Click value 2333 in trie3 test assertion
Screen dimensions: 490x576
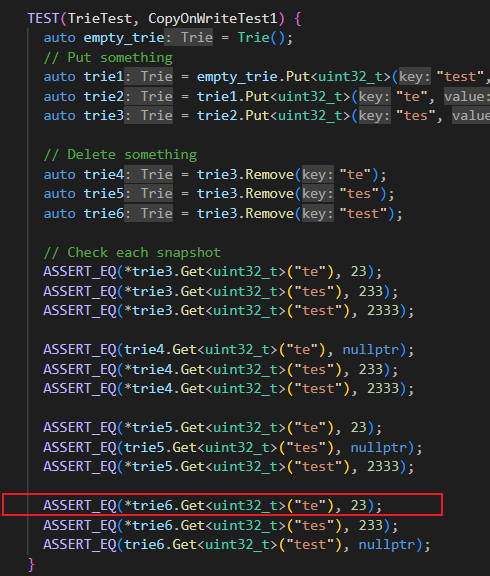383,311
